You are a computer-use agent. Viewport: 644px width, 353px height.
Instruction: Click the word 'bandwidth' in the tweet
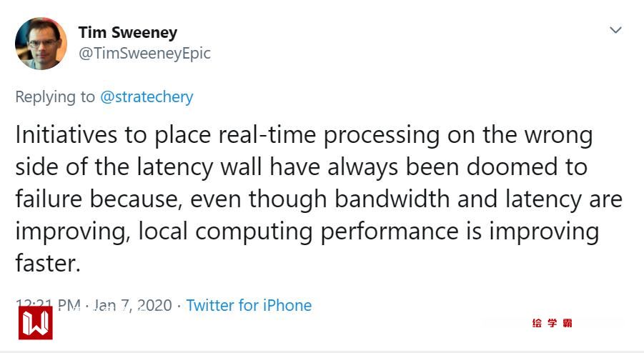[389, 199]
